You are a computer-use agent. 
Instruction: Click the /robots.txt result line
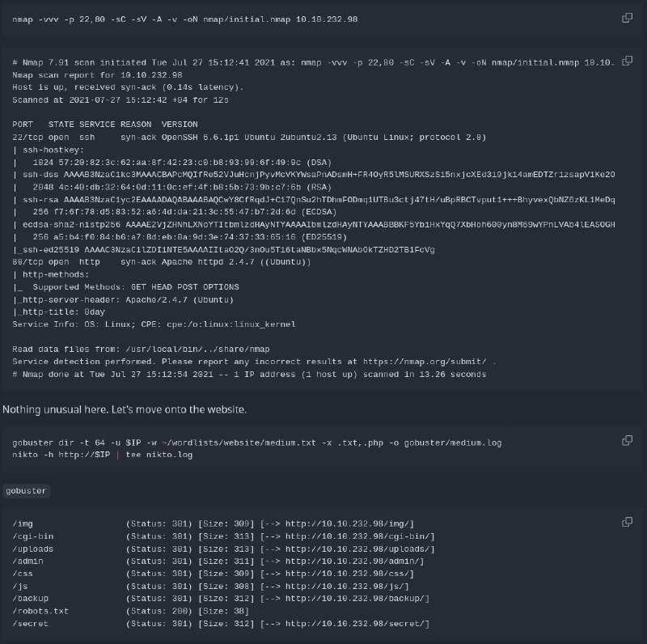point(130,611)
